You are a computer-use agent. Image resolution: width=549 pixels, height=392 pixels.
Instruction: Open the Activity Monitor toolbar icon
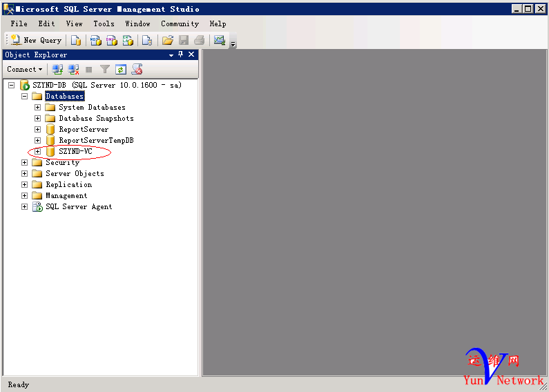pos(220,41)
